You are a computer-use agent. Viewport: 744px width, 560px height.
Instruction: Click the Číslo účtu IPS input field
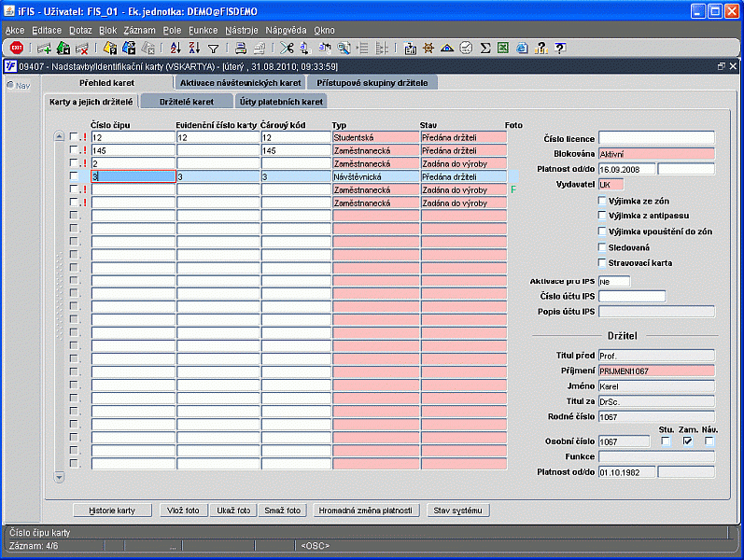[632, 296]
